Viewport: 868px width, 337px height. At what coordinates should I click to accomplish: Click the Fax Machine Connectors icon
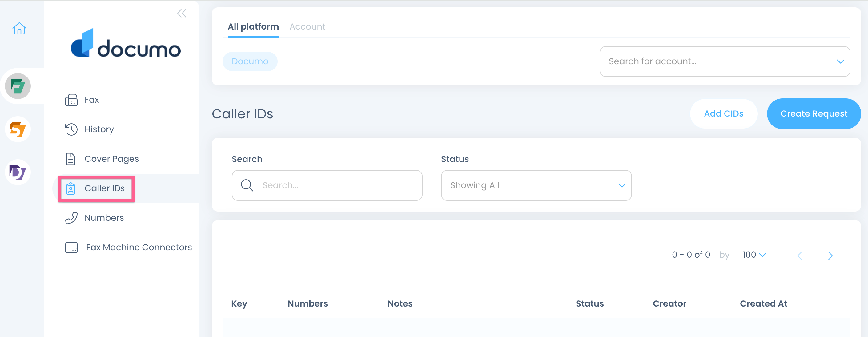(71, 248)
